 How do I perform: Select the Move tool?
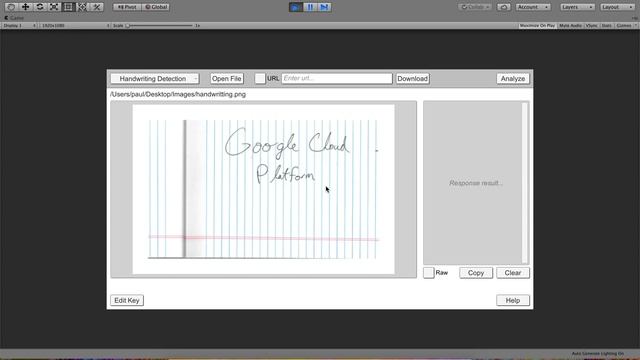25,7
